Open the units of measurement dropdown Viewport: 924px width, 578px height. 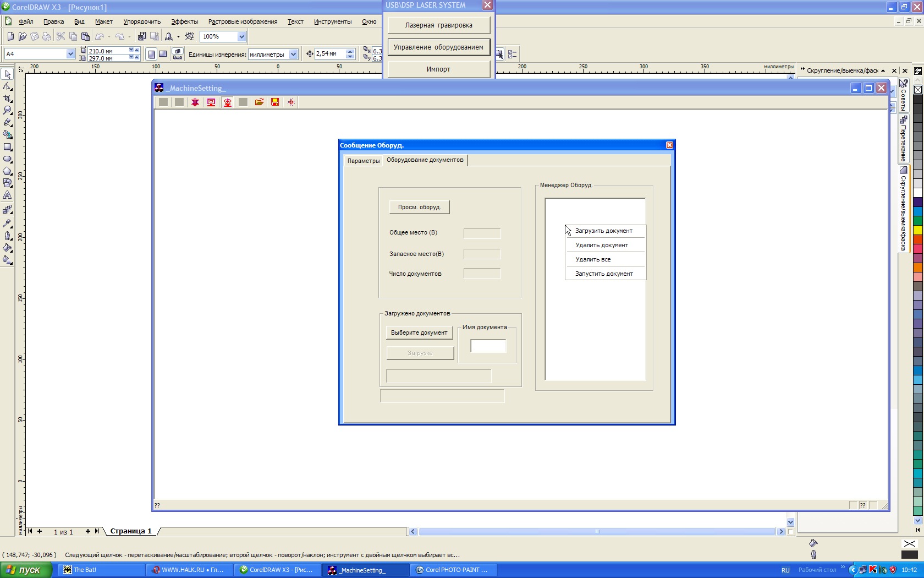pyautogui.click(x=293, y=54)
